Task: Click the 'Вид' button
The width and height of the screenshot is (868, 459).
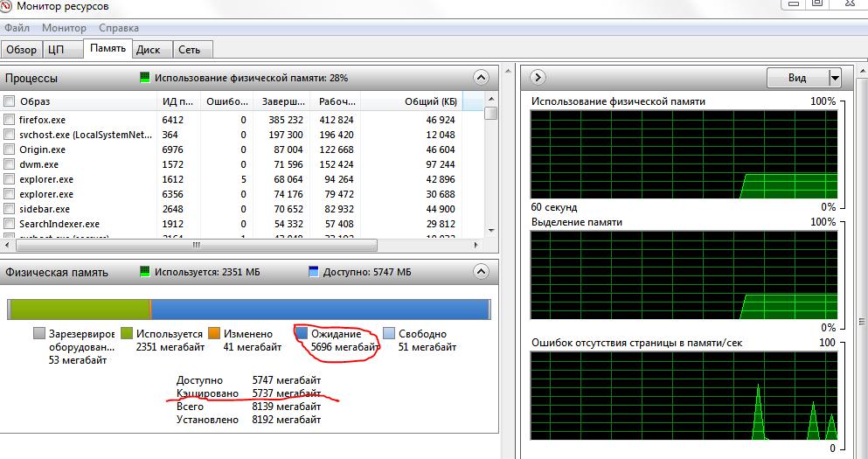Action: tap(797, 78)
